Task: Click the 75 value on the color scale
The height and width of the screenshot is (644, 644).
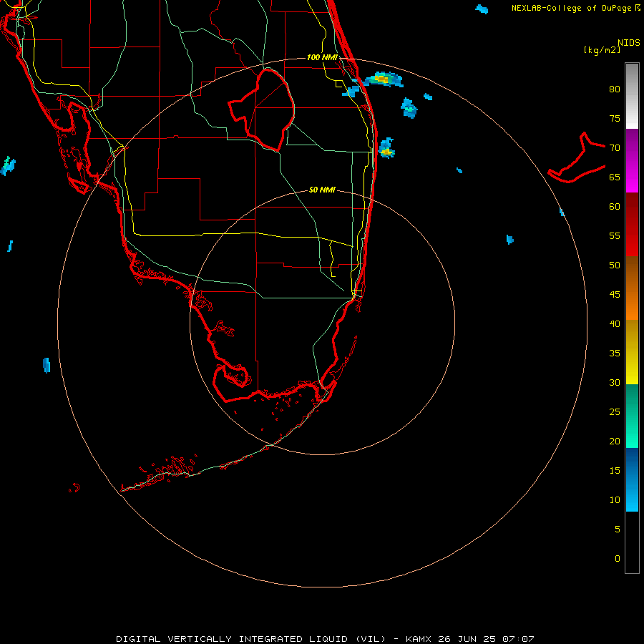Action: pos(615,118)
